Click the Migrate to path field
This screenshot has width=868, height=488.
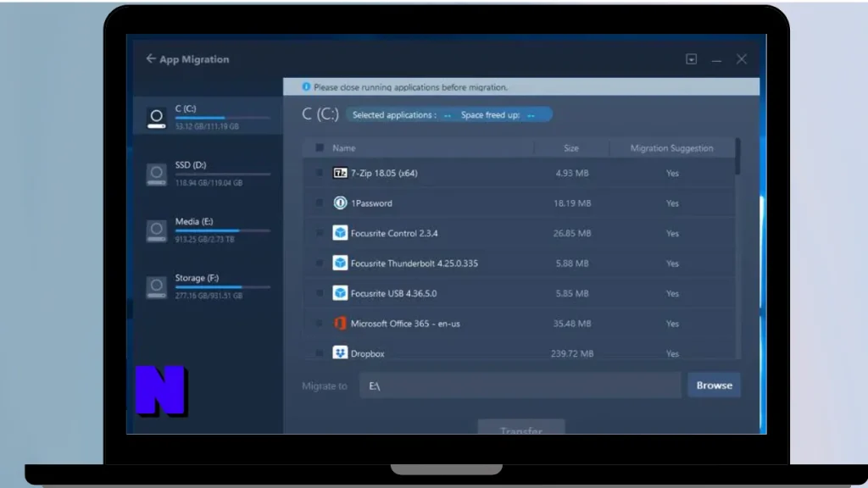(x=520, y=385)
